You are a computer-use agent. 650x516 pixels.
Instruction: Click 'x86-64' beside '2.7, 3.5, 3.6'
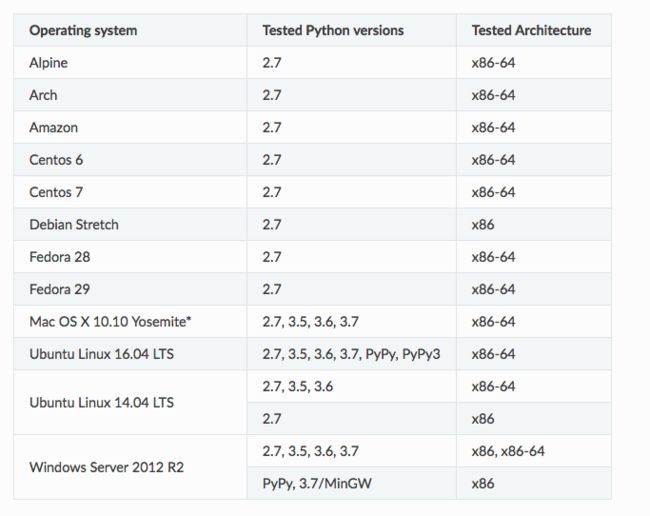(x=493, y=386)
